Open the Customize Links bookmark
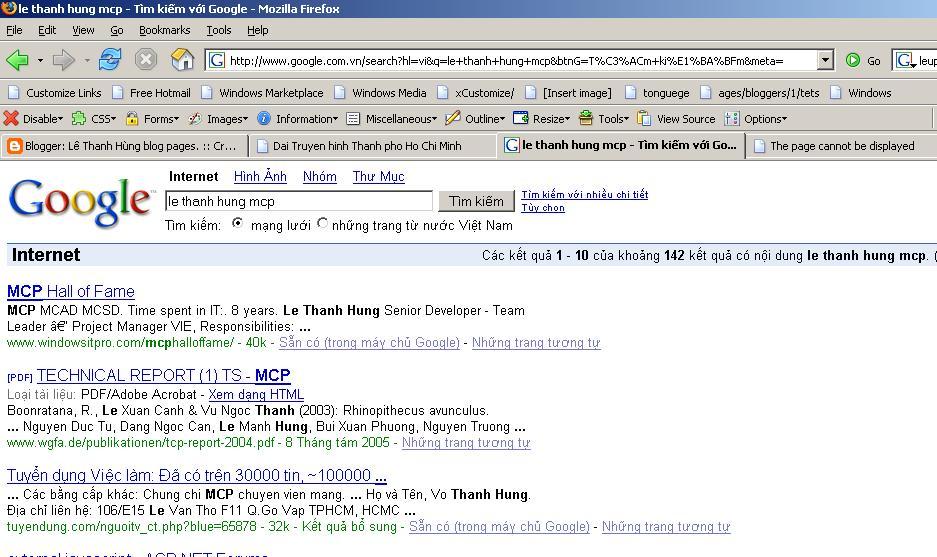 tap(55, 93)
